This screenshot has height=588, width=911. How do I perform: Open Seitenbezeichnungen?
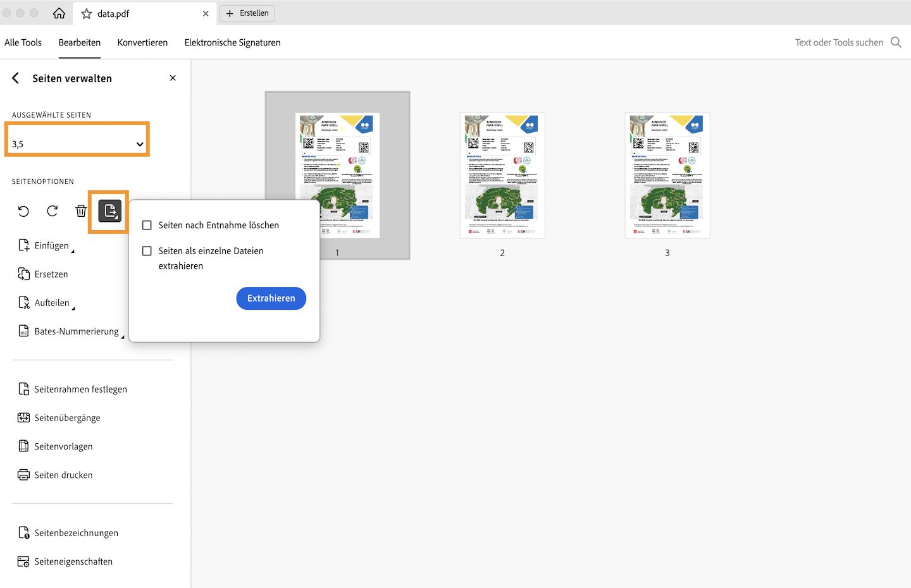click(x=77, y=532)
